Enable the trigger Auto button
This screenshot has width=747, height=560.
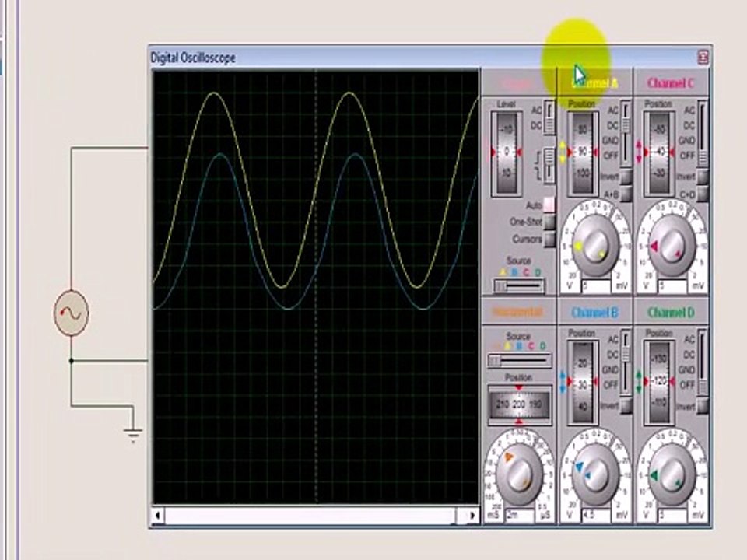(549, 205)
